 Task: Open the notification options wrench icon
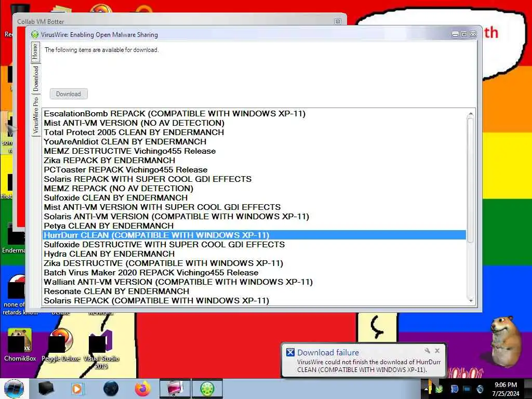[427, 351]
